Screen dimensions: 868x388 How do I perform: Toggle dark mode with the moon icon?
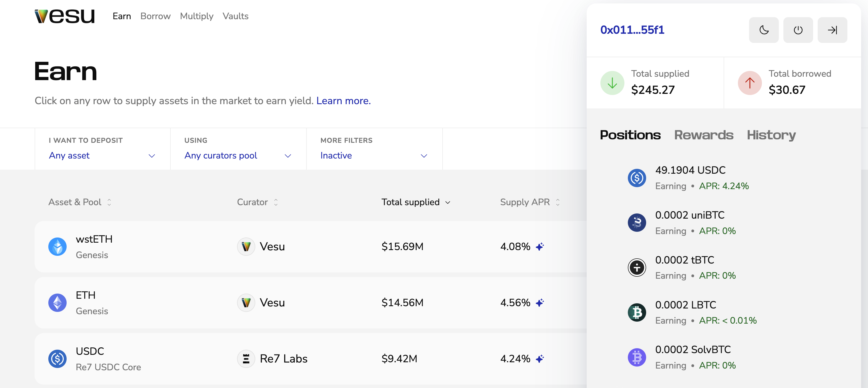point(764,30)
